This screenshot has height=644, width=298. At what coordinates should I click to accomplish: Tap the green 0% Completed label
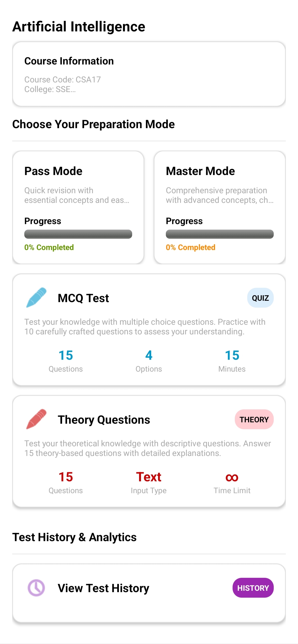(49, 247)
